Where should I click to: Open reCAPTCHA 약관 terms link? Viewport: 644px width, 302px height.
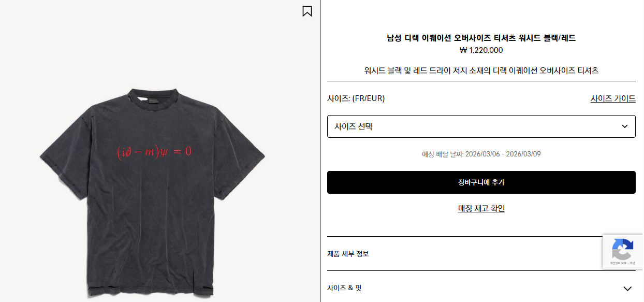pos(632,263)
